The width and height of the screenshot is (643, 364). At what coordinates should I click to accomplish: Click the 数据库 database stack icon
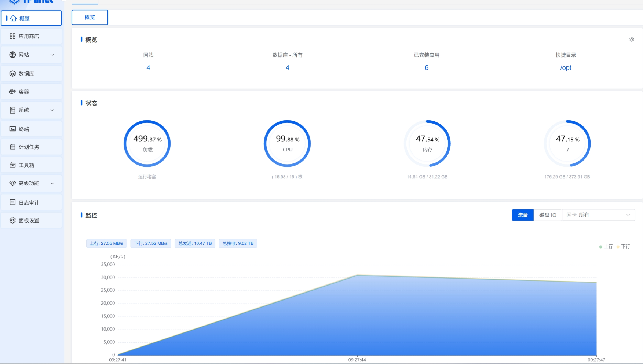tap(12, 74)
